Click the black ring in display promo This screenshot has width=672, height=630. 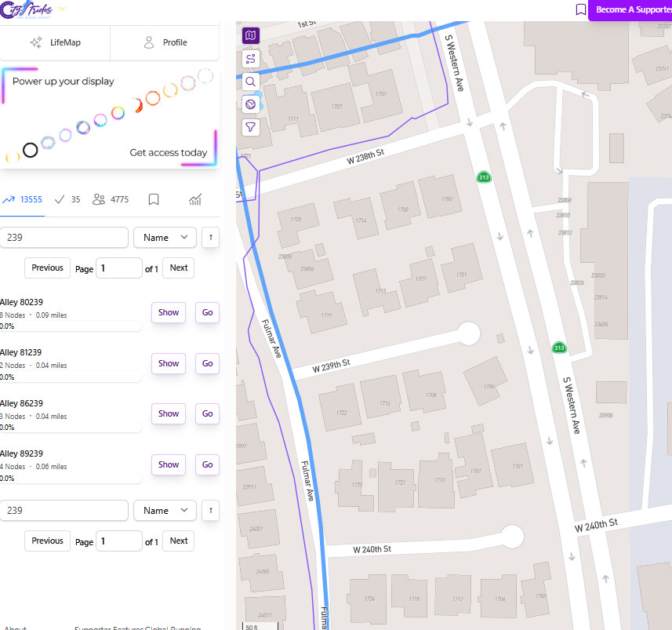coord(30,150)
